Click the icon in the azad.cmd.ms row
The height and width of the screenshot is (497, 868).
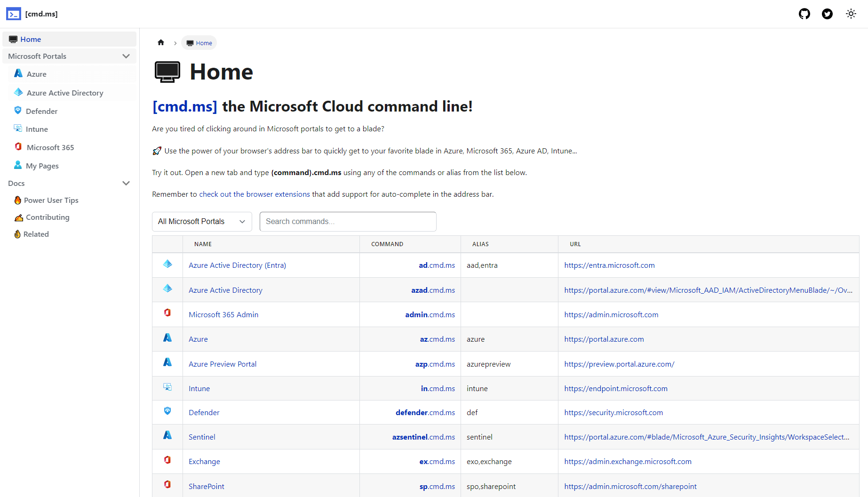[x=167, y=289]
